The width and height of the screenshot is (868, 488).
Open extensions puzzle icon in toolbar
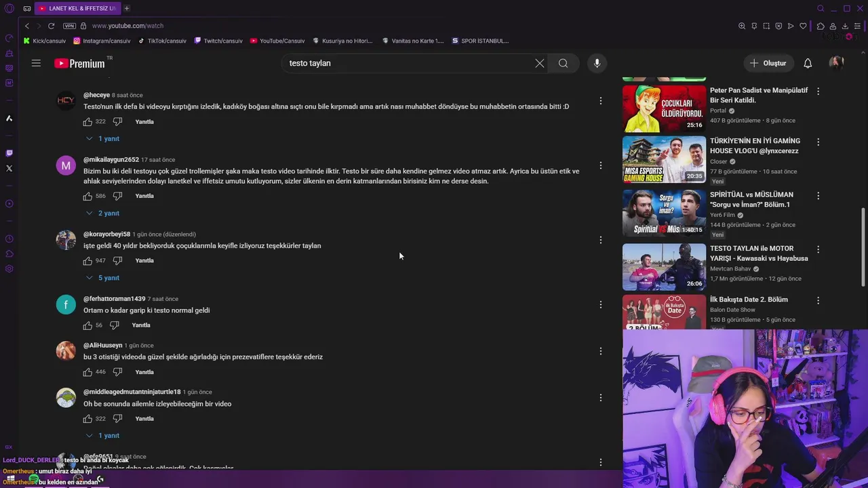pos(821,26)
